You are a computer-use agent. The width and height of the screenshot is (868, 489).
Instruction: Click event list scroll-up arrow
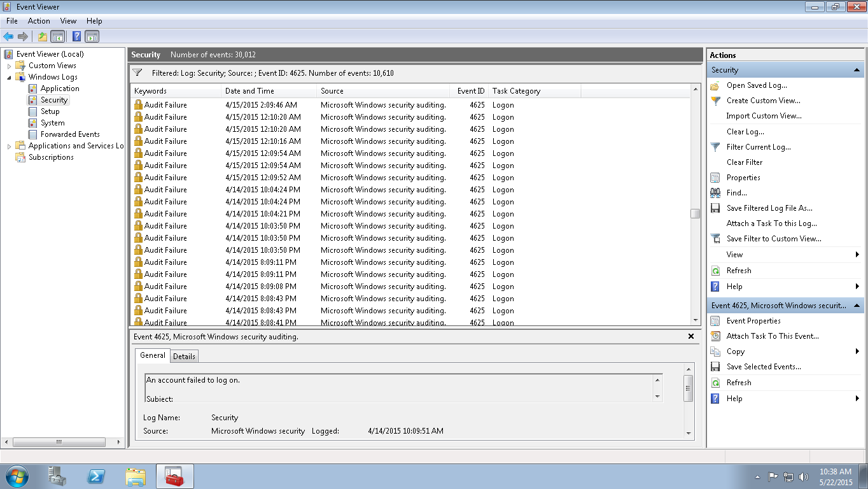[x=695, y=90]
